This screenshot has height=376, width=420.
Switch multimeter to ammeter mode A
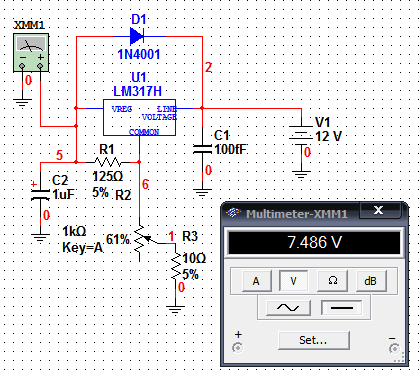pos(256,281)
